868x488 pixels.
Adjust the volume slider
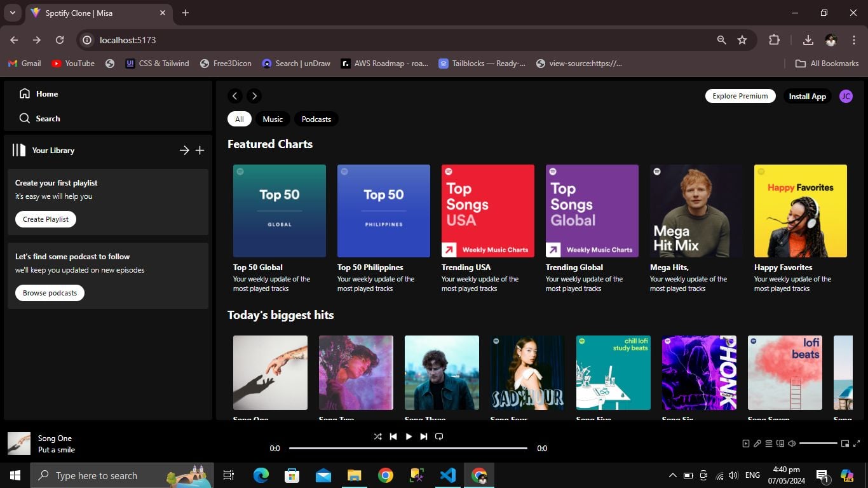point(818,444)
